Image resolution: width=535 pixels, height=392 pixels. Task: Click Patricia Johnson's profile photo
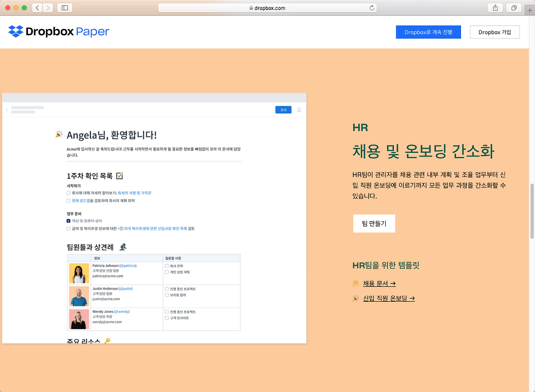pos(79,274)
